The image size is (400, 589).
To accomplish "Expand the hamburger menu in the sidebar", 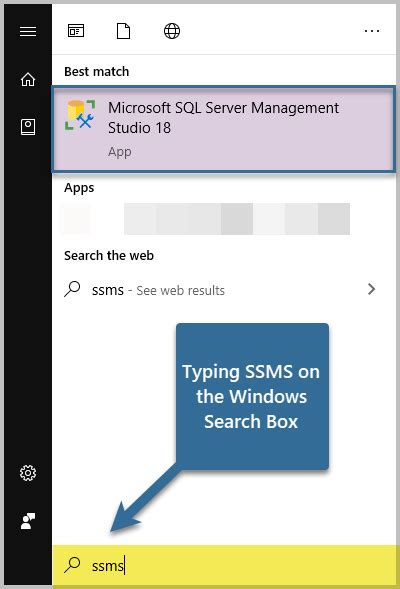I will [28, 31].
